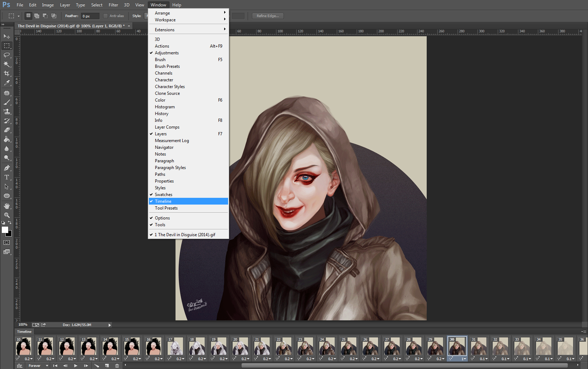Select the Horizontal Type tool
This screenshot has width=588, height=369.
click(x=7, y=177)
